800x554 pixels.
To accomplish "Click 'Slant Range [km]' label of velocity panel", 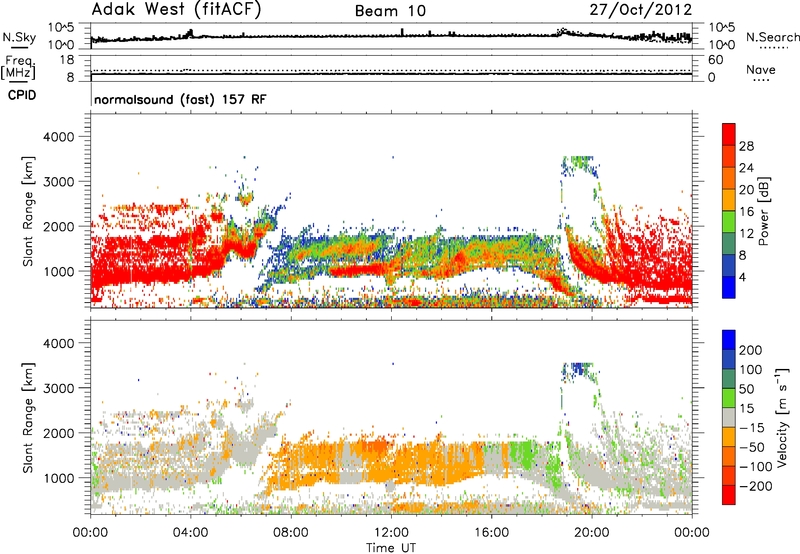I will coord(28,418).
